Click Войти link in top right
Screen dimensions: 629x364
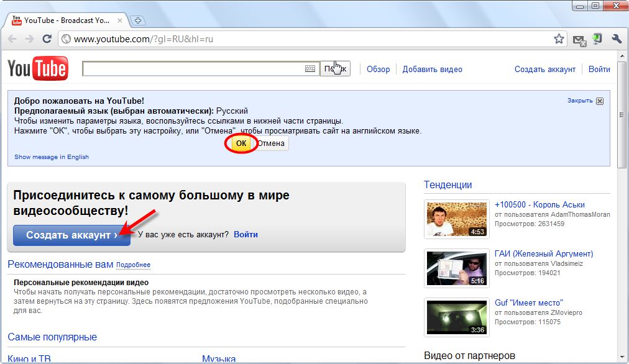click(x=599, y=70)
